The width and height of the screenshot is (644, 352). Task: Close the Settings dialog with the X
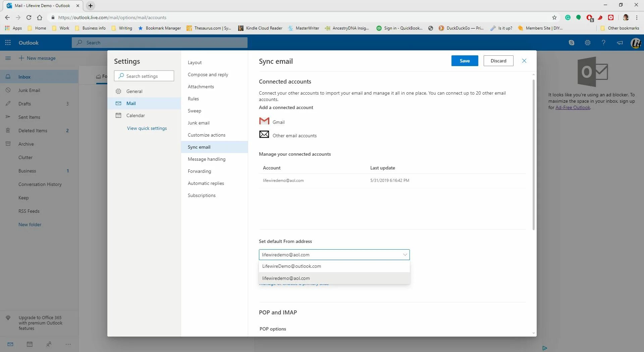click(x=524, y=61)
